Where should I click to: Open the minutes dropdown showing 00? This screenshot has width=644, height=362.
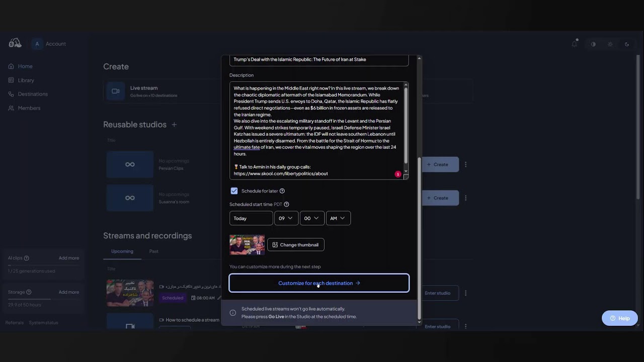coord(312,218)
